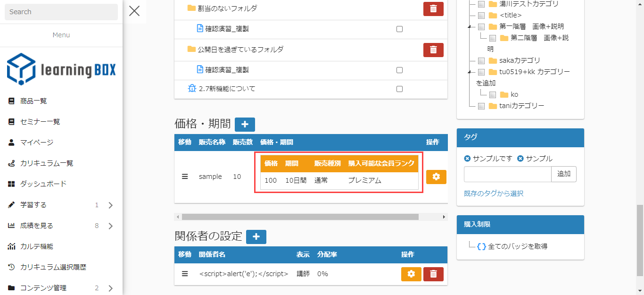644x295 pixels.
Task: Remove the サンプルです tag
Action: (x=467, y=159)
